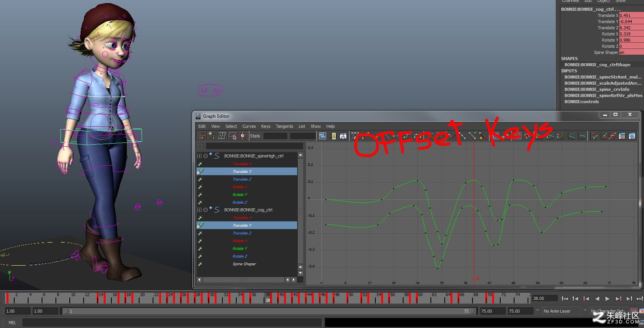Collapse BONNIE_spineHigh_ctrl channel list
Image resolution: width=644 pixels, height=328 pixels.
(x=205, y=156)
